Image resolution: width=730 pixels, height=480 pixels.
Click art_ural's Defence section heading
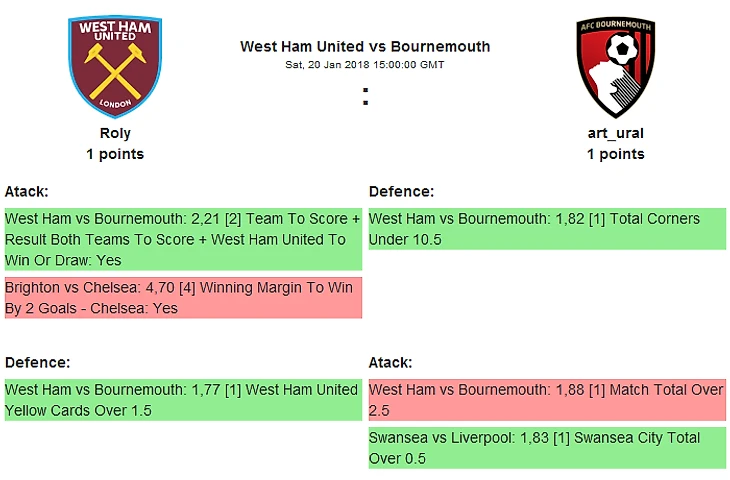401,191
